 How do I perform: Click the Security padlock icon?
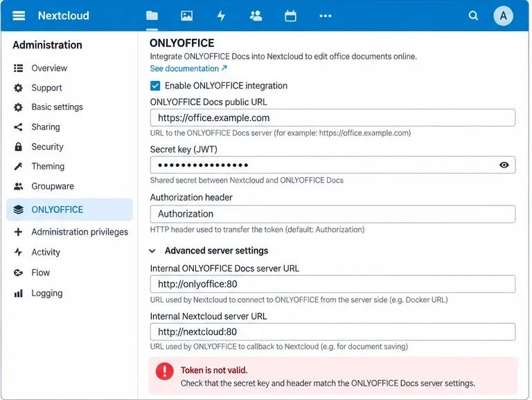(18, 147)
